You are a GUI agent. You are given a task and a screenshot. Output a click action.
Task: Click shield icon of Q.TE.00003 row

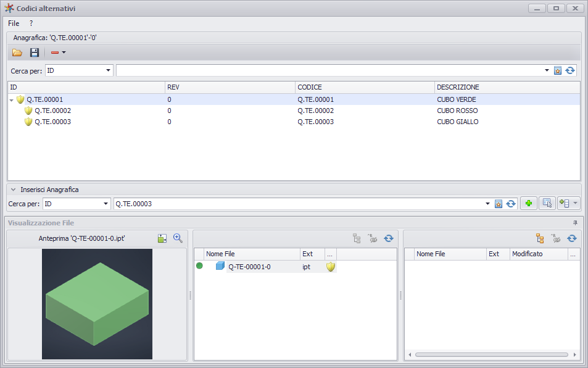(x=28, y=122)
